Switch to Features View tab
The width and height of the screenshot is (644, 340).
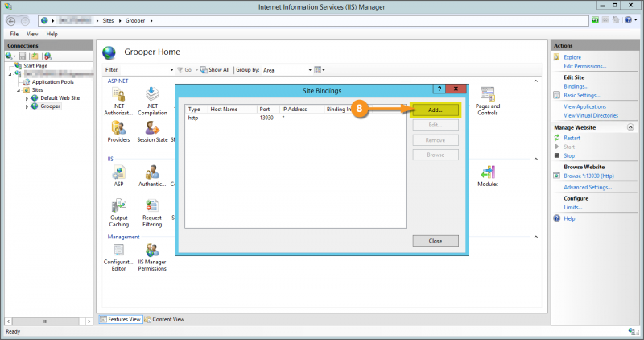pos(120,319)
